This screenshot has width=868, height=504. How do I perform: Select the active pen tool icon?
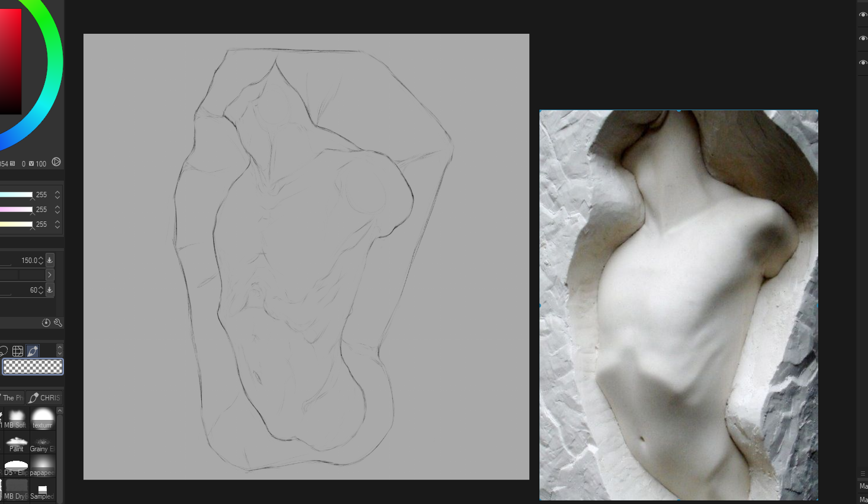(33, 351)
